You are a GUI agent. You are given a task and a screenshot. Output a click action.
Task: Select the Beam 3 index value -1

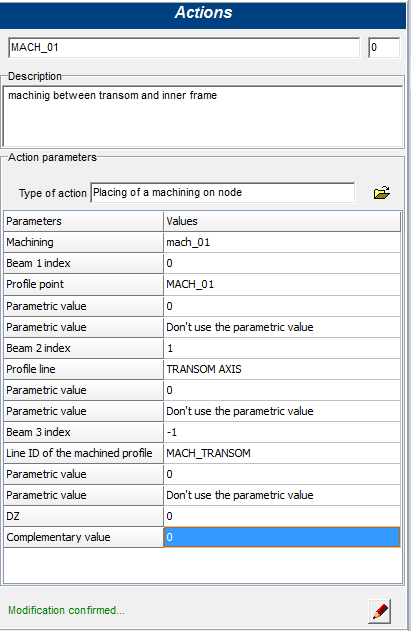click(282, 432)
